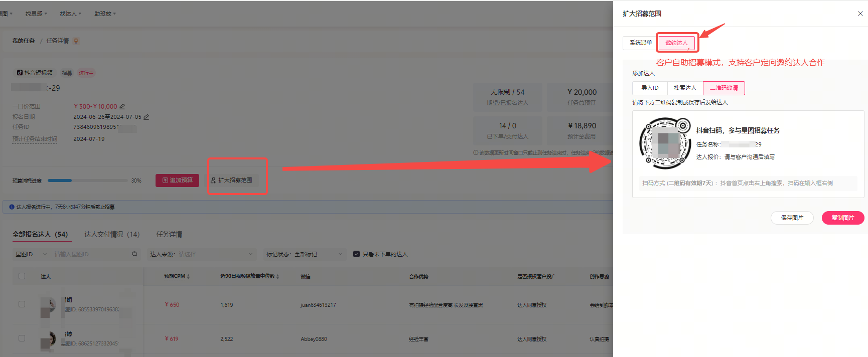
Task: Choose the 导入ID option
Action: (x=650, y=88)
